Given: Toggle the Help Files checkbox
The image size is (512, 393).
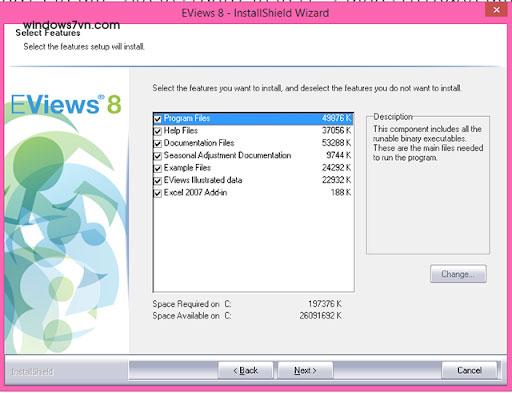Looking at the screenshot, I should pyautogui.click(x=158, y=131).
